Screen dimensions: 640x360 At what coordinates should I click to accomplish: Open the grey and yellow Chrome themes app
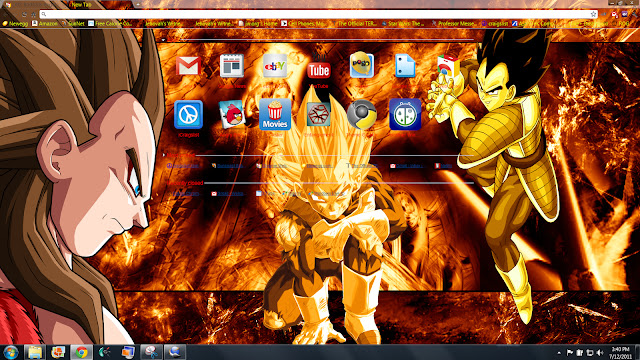tap(362, 114)
